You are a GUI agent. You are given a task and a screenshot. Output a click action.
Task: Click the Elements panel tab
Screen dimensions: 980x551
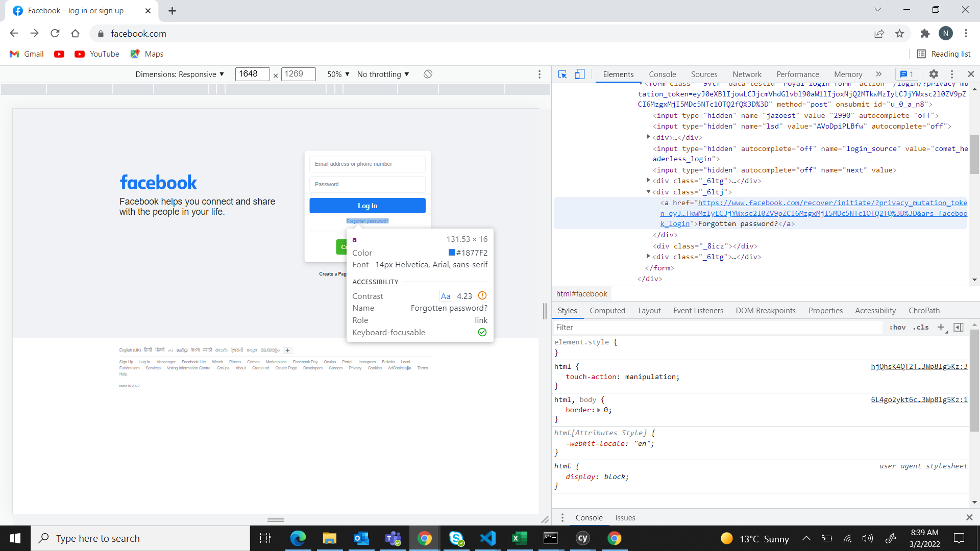point(618,74)
